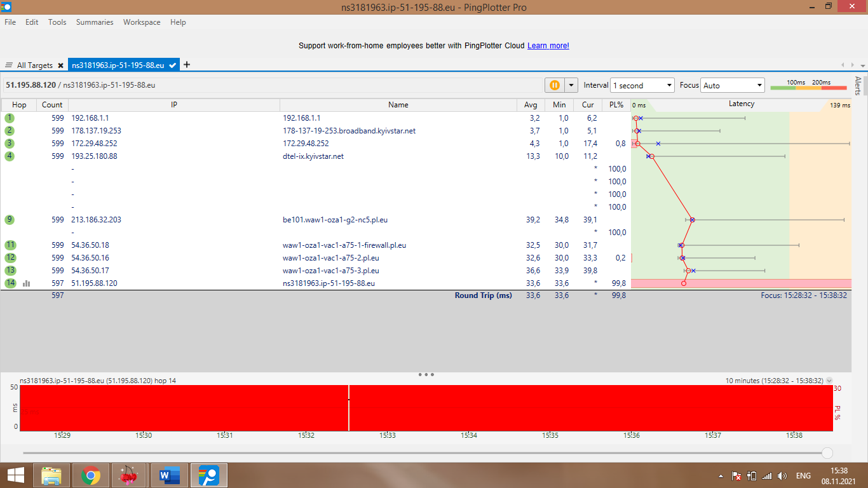868x488 pixels.
Task: Click the hop 4 green circle icon
Action: click(x=10, y=156)
